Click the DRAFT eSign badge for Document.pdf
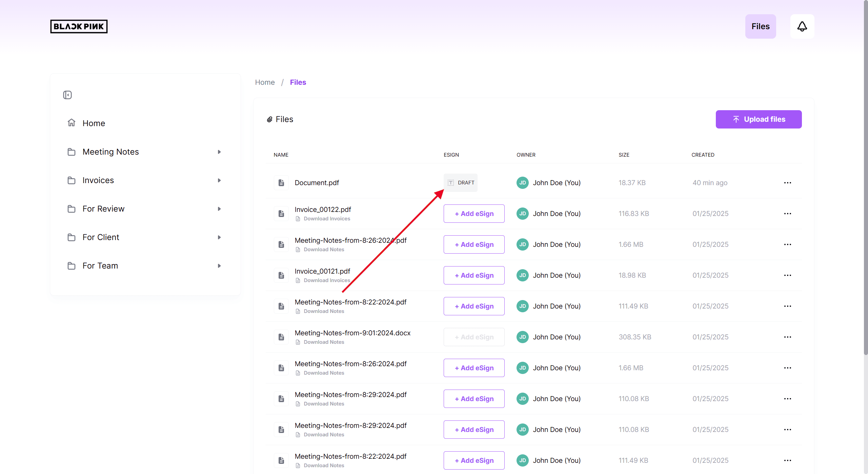This screenshot has height=474, width=868. 461,183
